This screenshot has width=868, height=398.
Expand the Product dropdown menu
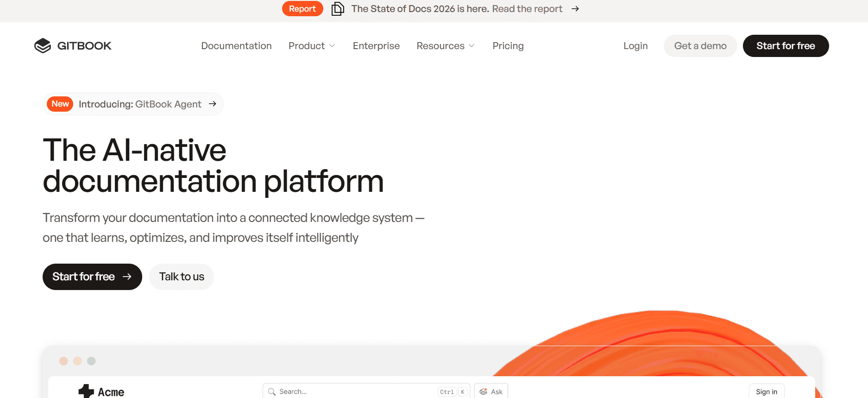pyautogui.click(x=312, y=46)
